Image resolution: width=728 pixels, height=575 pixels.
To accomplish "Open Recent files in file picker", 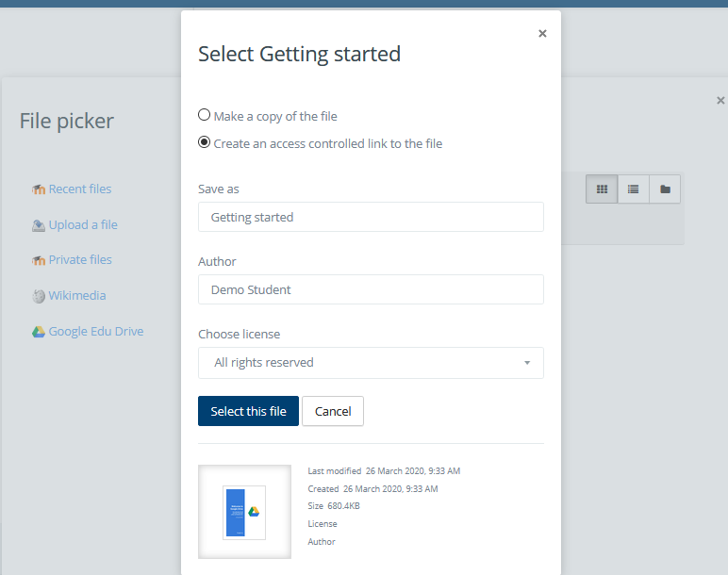I will tap(80, 189).
